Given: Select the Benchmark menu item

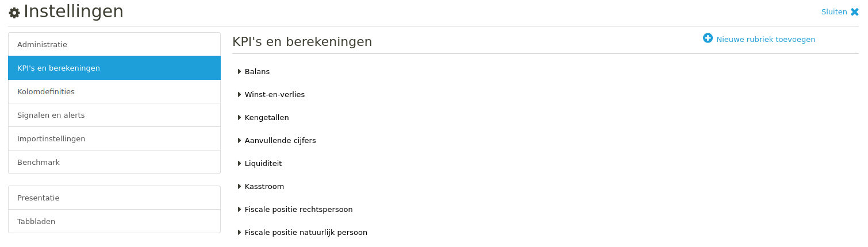Looking at the screenshot, I should (114, 162).
